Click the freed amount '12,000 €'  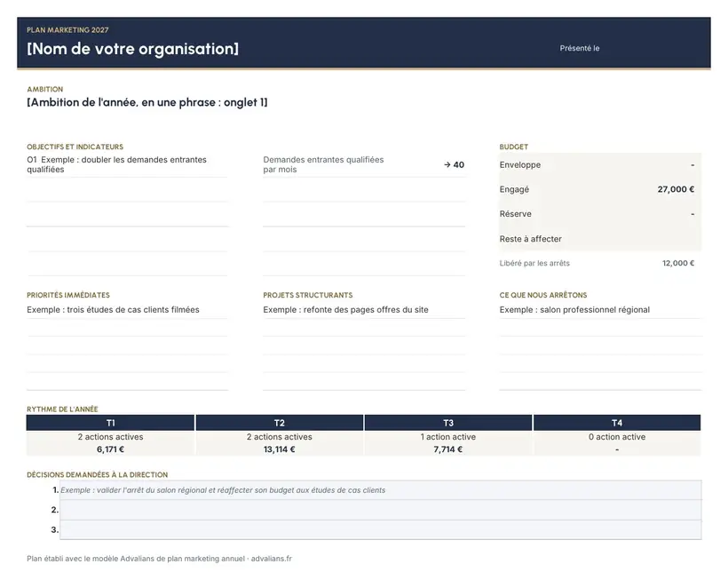678,263
